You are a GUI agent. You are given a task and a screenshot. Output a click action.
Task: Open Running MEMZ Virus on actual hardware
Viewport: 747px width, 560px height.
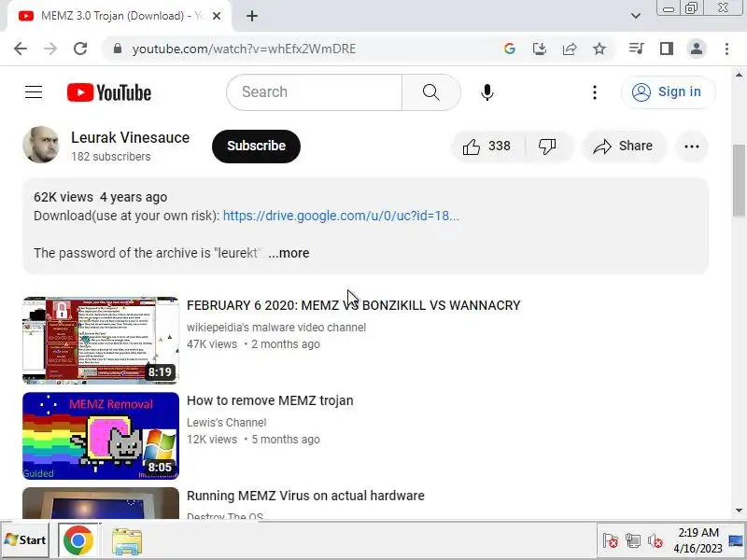pos(305,496)
